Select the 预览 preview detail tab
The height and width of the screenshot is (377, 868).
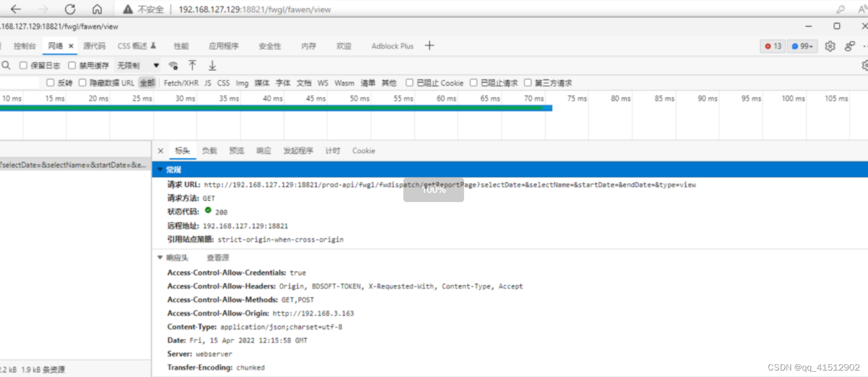[x=237, y=151]
